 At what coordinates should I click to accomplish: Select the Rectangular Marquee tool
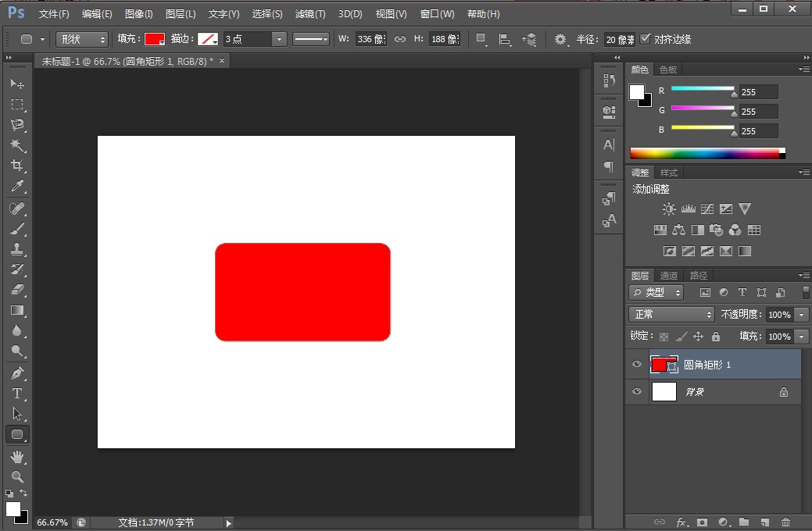pyautogui.click(x=17, y=105)
